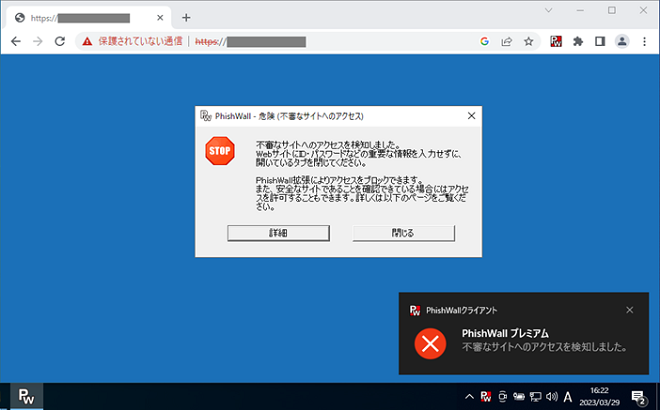Open a new tab with the plus button

pyautogui.click(x=186, y=17)
